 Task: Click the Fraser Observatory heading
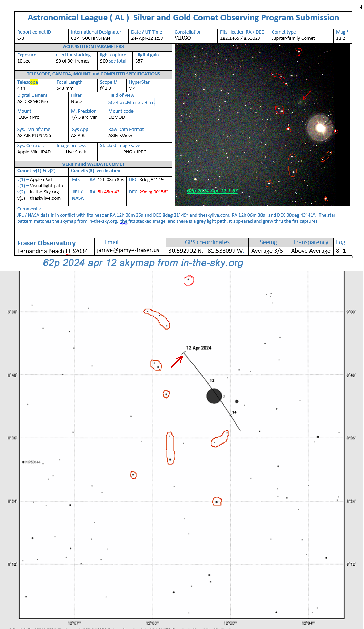46,243
